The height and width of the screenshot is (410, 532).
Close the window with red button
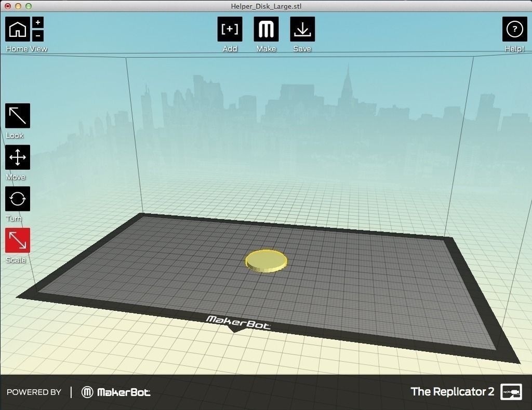pyautogui.click(x=8, y=6)
